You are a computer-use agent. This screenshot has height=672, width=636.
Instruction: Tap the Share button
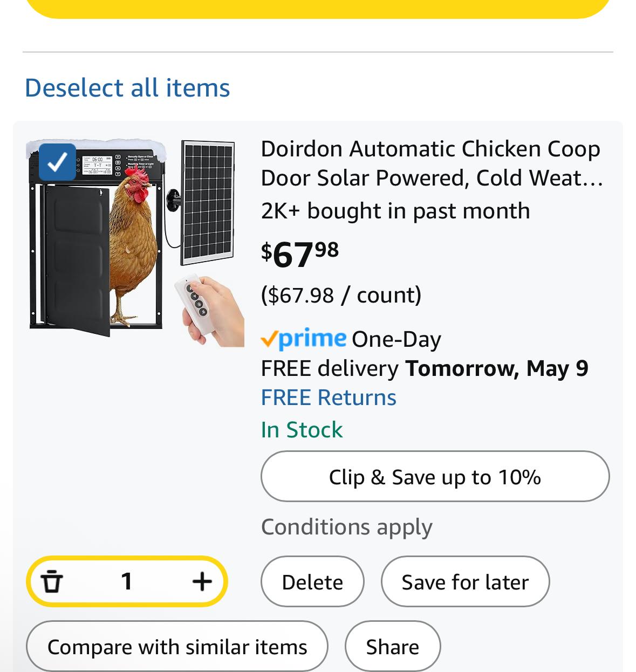click(393, 646)
